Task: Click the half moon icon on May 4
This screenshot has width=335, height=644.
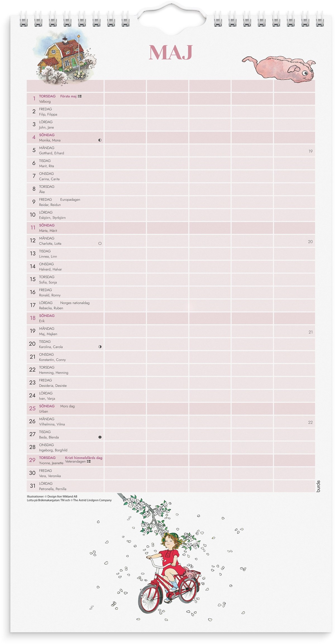Action: 100,140
